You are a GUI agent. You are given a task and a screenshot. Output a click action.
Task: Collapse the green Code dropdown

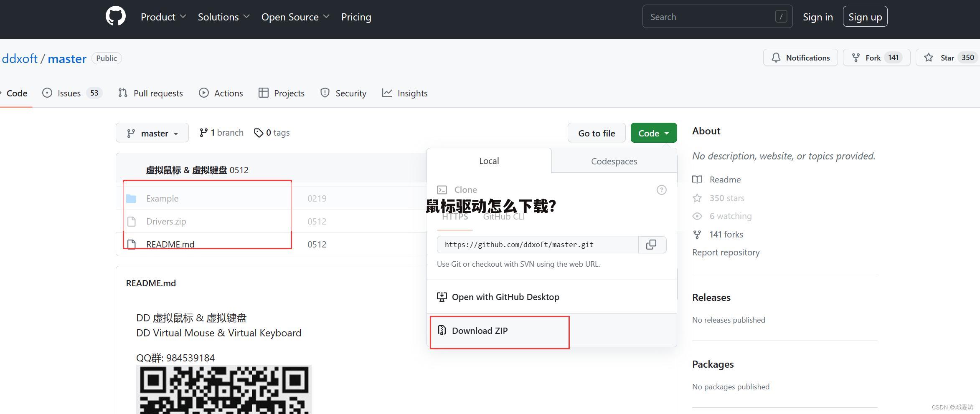tap(653, 133)
